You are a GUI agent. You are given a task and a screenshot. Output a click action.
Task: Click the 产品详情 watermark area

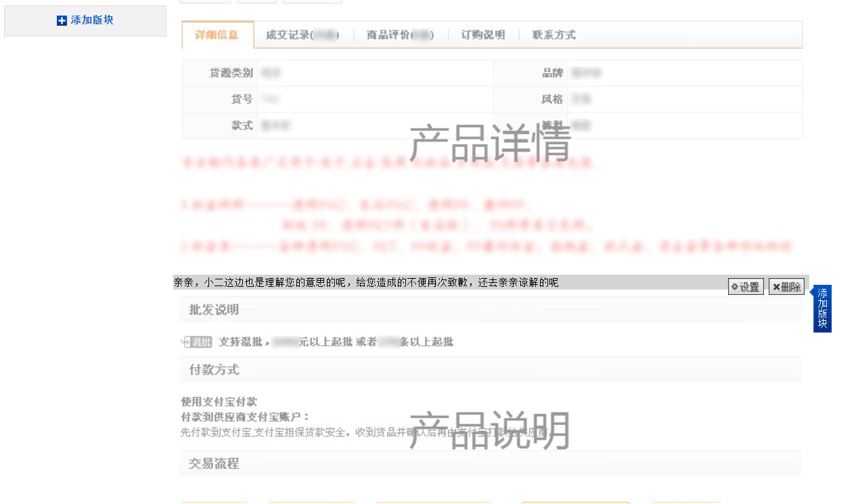[491, 142]
